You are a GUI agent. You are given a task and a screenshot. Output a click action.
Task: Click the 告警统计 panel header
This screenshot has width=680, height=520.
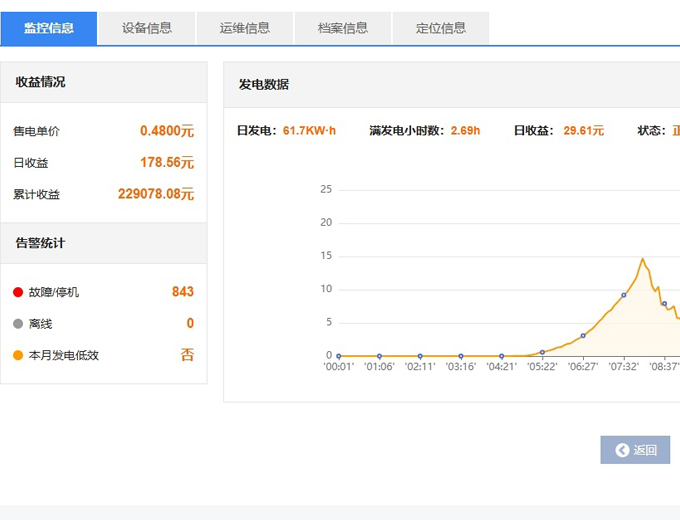pyautogui.click(x=104, y=243)
